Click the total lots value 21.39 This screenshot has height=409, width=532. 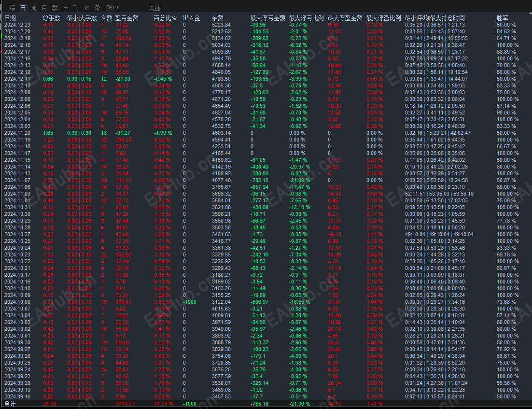tap(50, 404)
